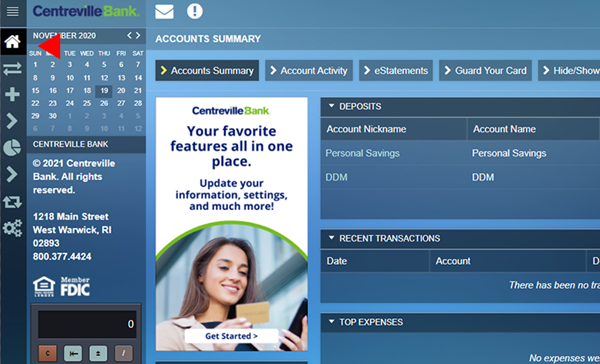Select November 8 in calendar
This screenshot has width=600, height=364.
(x=35, y=78)
